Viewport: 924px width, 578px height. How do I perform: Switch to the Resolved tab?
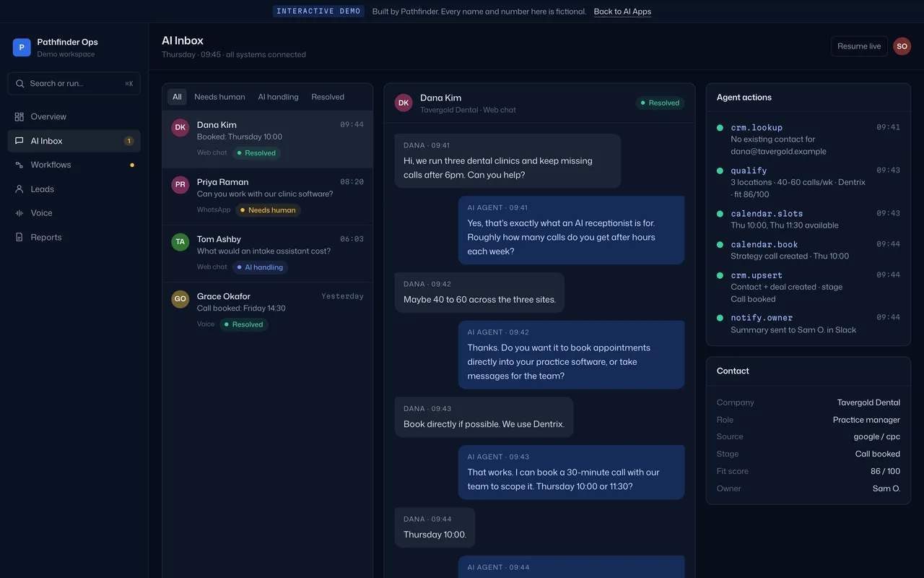click(328, 97)
